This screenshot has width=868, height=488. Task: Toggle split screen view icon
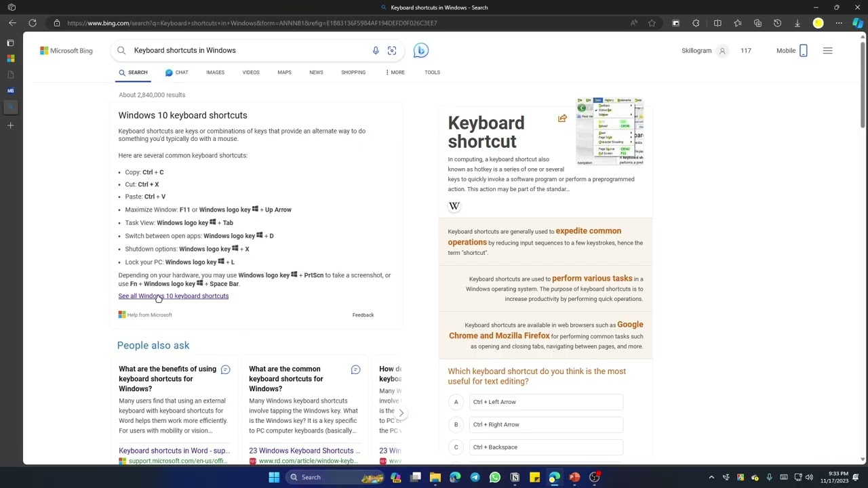click(717, 23)
